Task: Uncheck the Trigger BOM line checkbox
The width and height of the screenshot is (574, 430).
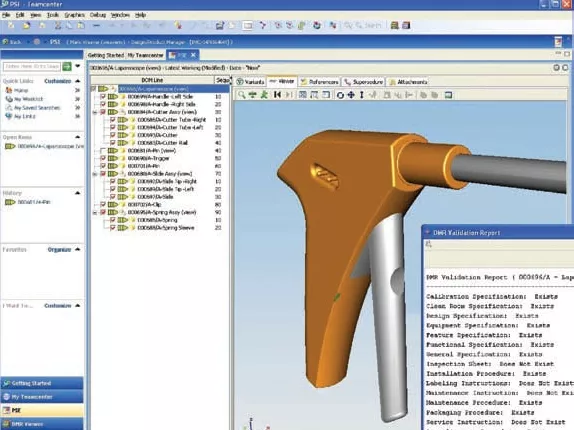Action: 103,158
